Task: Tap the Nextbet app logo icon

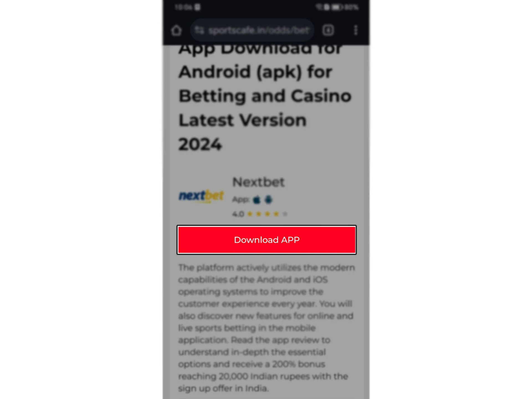Action: [201, 196]
